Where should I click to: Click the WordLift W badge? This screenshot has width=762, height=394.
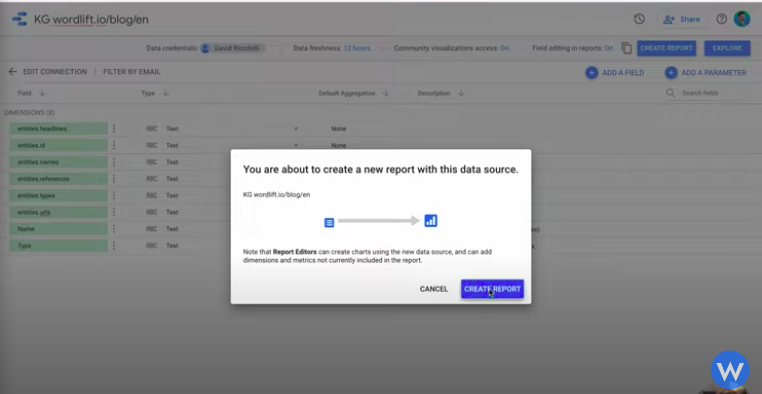pos(730,370)
